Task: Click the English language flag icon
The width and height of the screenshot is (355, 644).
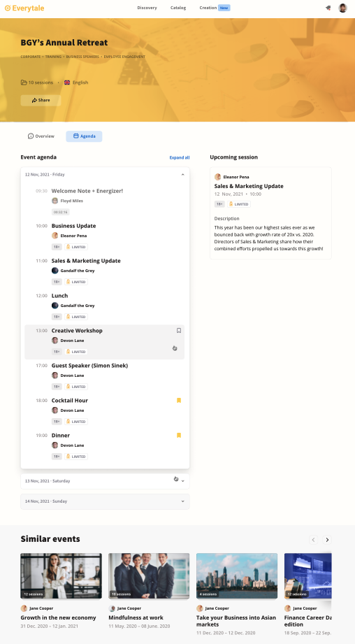Action: 67,83
